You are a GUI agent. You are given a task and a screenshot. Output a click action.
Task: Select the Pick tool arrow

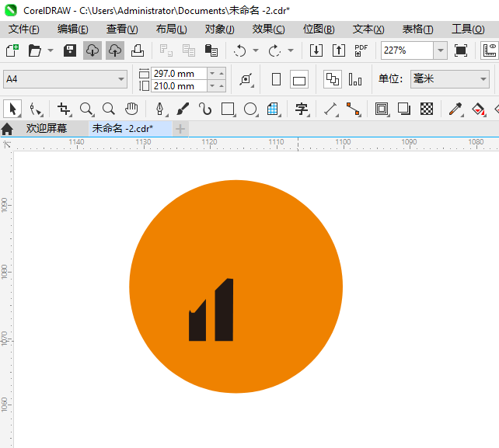coord(12,109)
